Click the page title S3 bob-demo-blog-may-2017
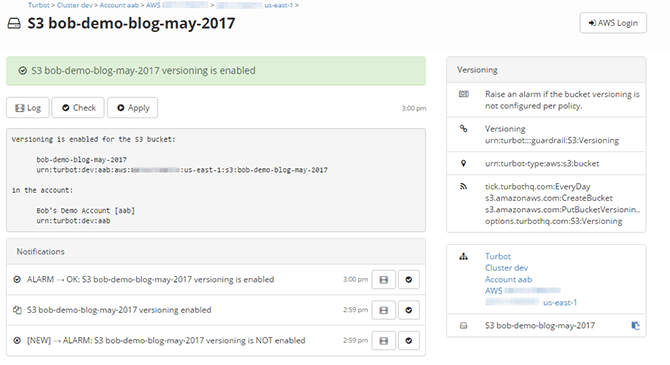 click(131, 24)
